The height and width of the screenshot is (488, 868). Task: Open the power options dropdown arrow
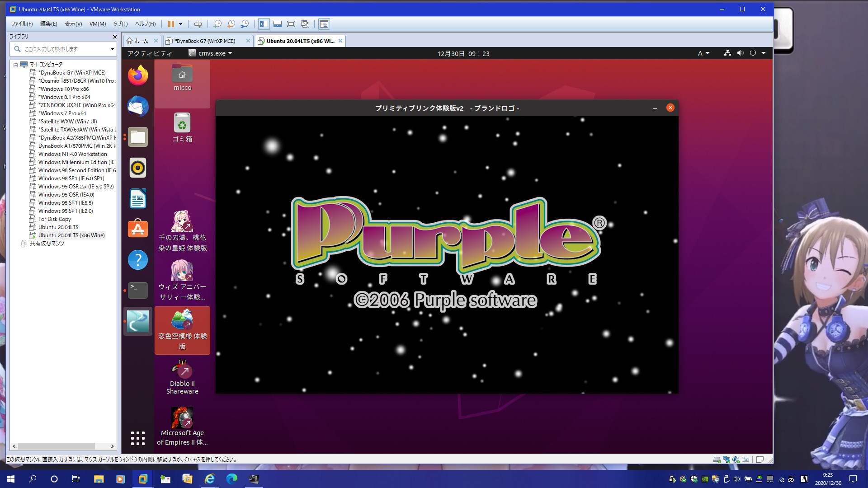coord(181,24)
